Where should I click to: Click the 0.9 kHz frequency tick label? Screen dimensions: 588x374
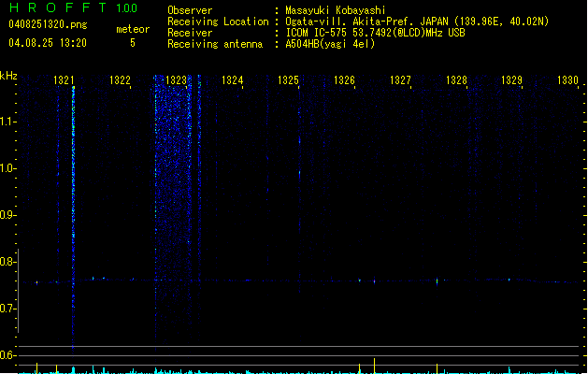(x=7, y=215)
